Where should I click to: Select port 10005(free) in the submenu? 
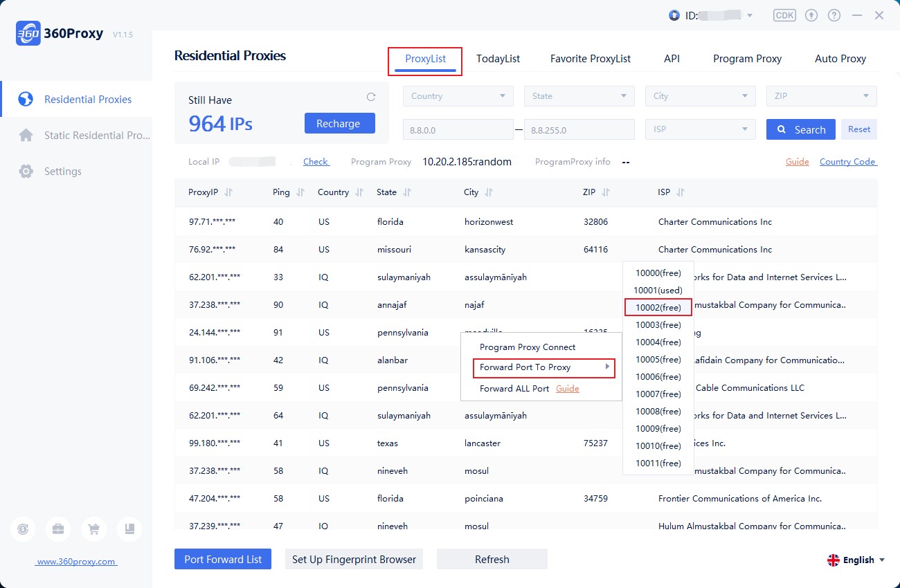pos(658,360)
